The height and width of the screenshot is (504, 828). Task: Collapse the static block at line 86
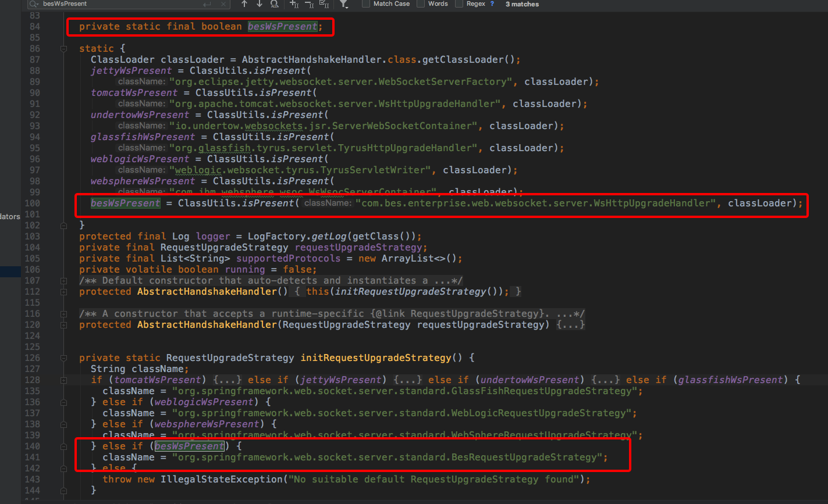63,49
